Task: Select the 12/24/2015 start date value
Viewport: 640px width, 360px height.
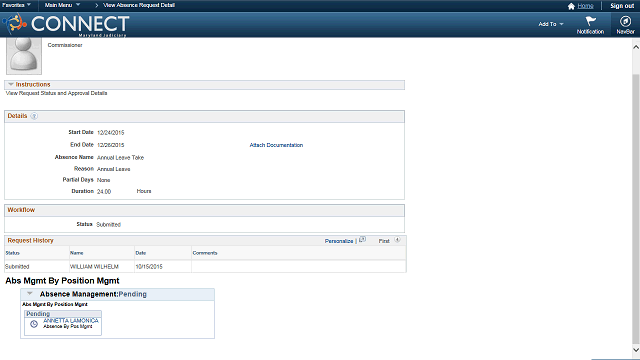Action: pos(111,133)
